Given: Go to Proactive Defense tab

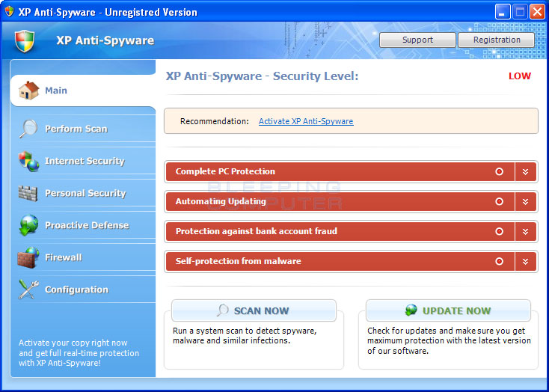Looking at the screenshot, I should point(83,225).
